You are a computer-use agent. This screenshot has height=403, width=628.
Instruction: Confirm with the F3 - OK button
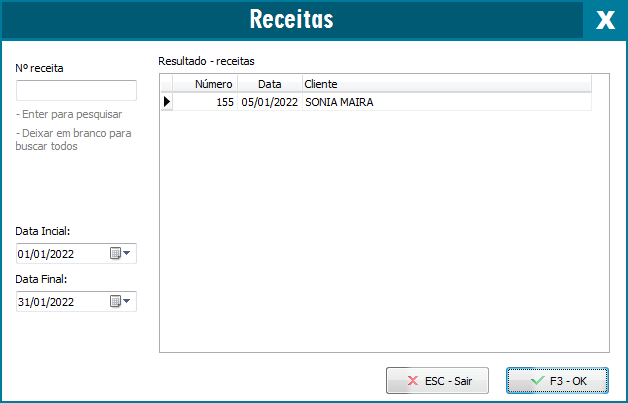[x=557, y=381]
